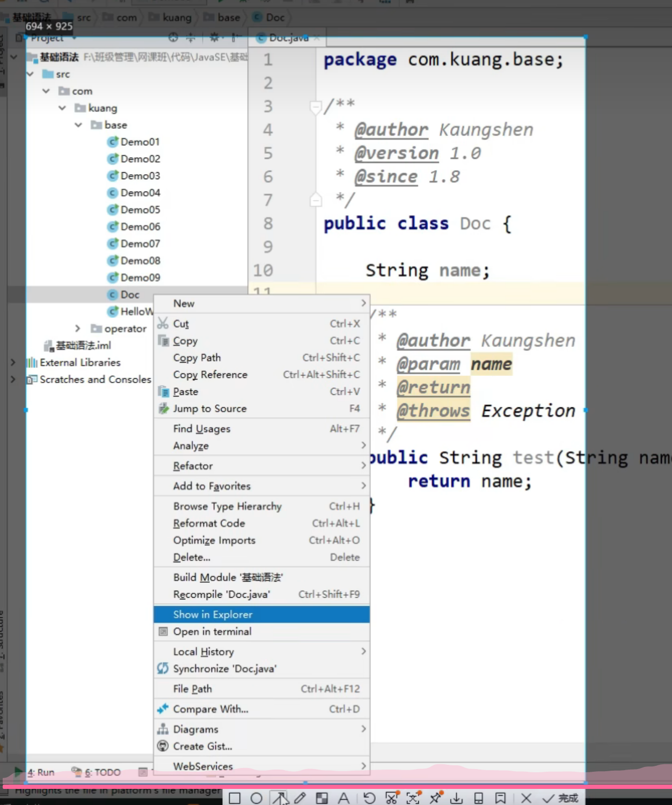Expand Scratches and Consoles node
The height and width of the screenshot is (805, 672).
point(13,379)
